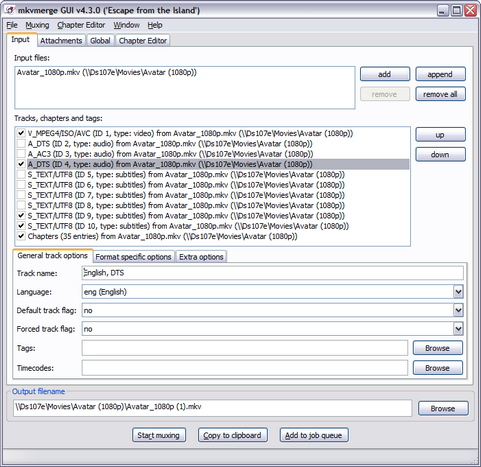Expand the Forced track flag dropdown
The width and height of the screenshot is (481, 467).
pos(458,329)
